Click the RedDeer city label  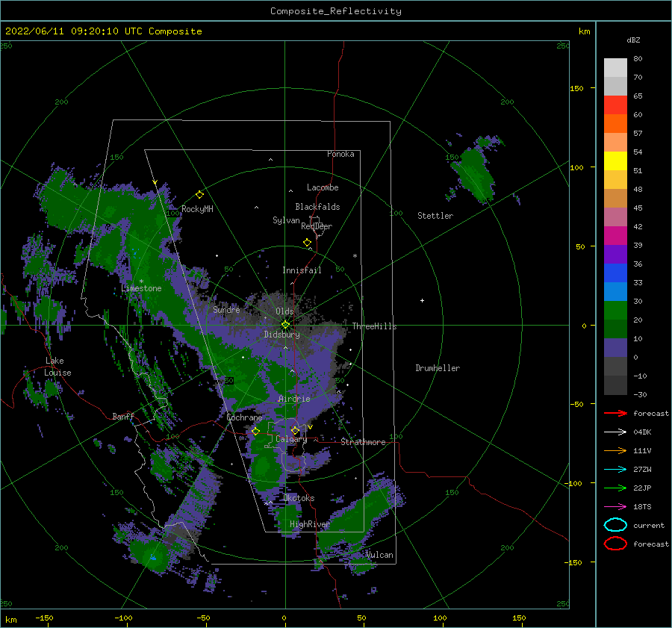point(317,226)
